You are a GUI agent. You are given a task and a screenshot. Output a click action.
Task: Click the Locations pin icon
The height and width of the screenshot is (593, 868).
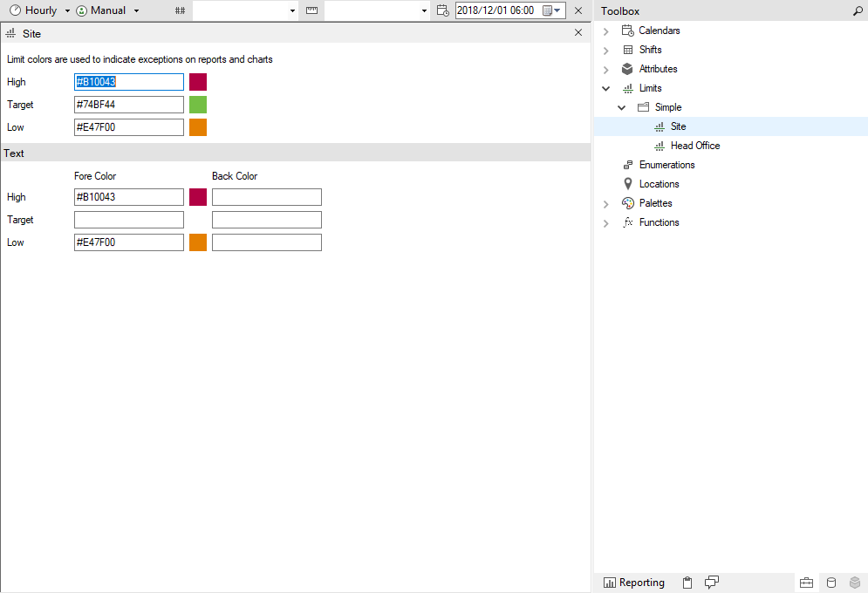click(x=628, y=184)
